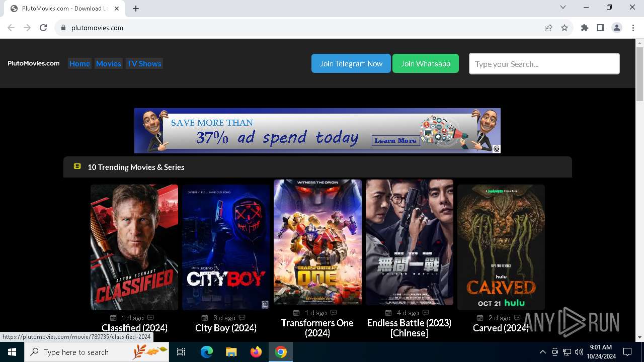This screenshot has width=644, height=362.
Task: Open the TV Shows nav link
Action: click(x=144, y=63)
